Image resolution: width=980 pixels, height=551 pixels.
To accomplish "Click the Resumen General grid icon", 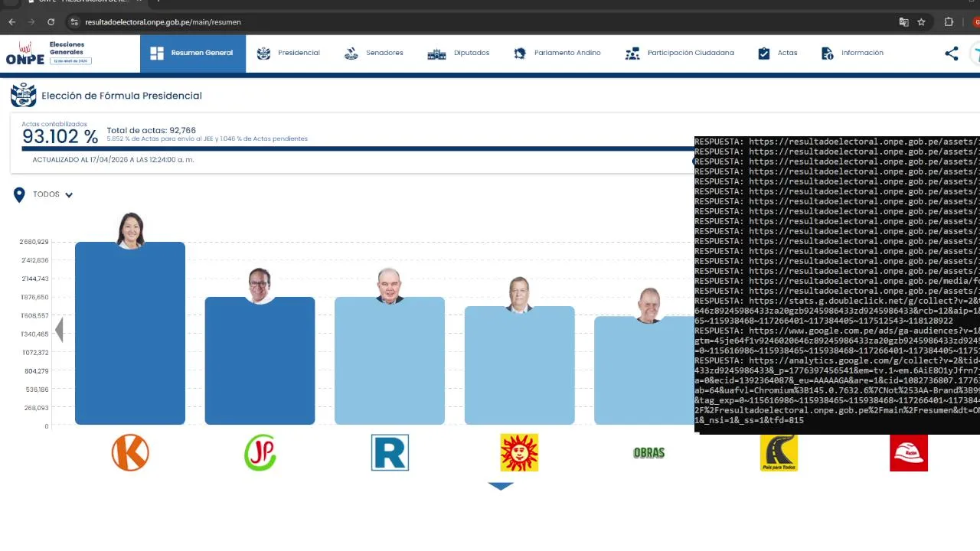I will pos(157,54).
